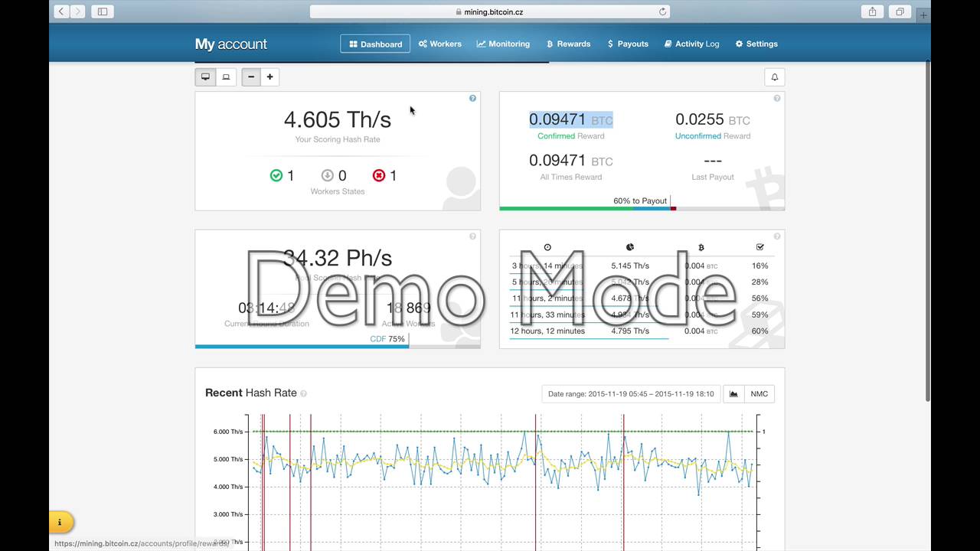Click the clock column header icon
980x551 pixels.
click(x=547, y=247)
